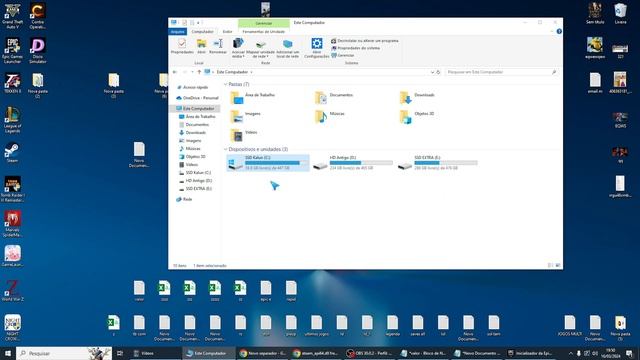This screenshot has height=360, width=640.
Task: Collapse the Dispositivos e unidades group
Action: (x=225, y=149)
